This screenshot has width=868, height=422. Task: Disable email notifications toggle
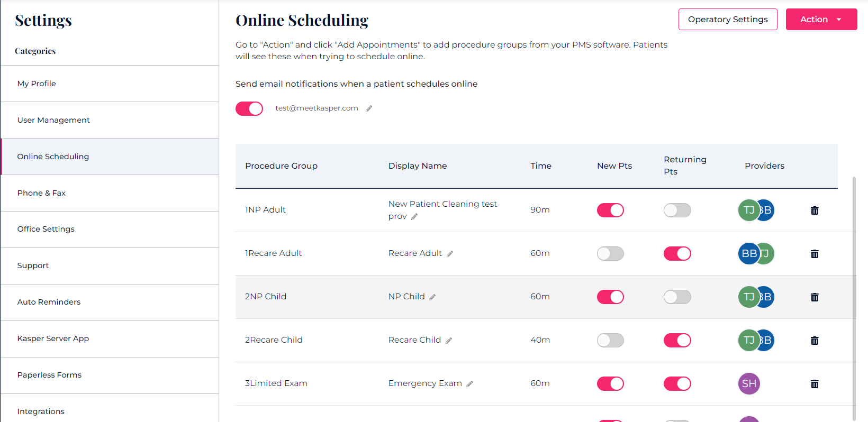[x=249, y=108]
